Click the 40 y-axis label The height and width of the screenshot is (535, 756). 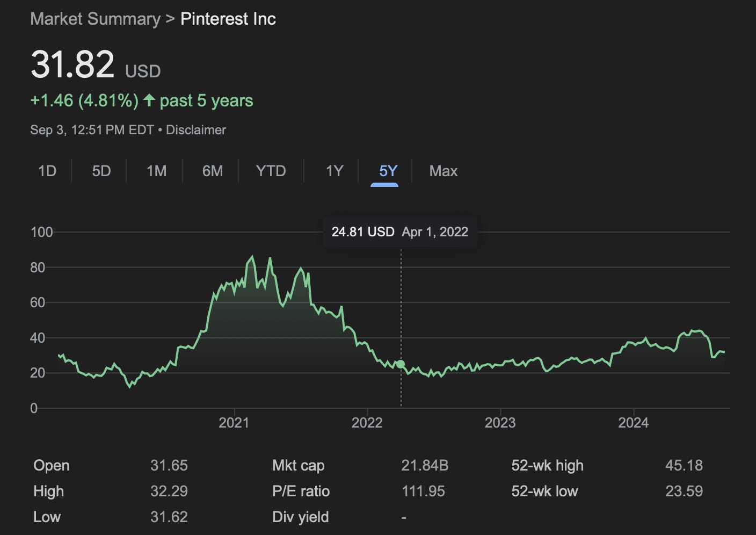(38, 338)
